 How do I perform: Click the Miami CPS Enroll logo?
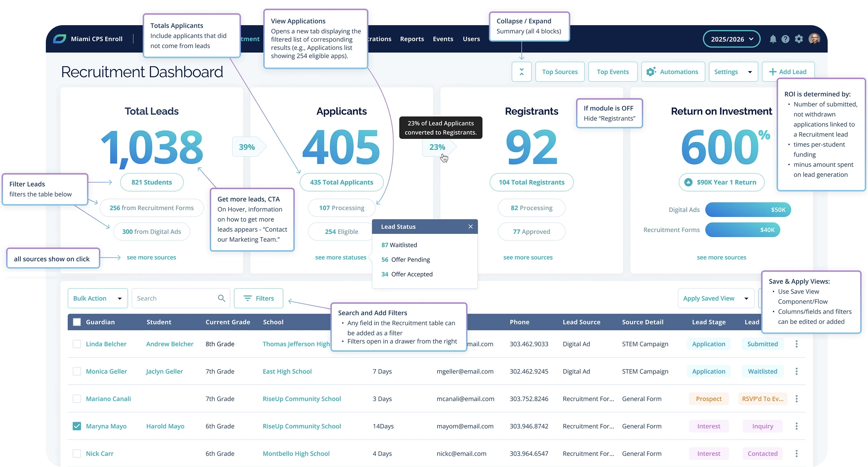coord(60,39)
